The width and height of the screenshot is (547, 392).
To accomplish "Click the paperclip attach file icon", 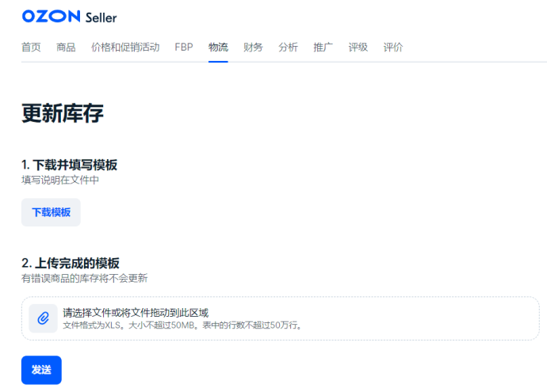I will [44, 318].
